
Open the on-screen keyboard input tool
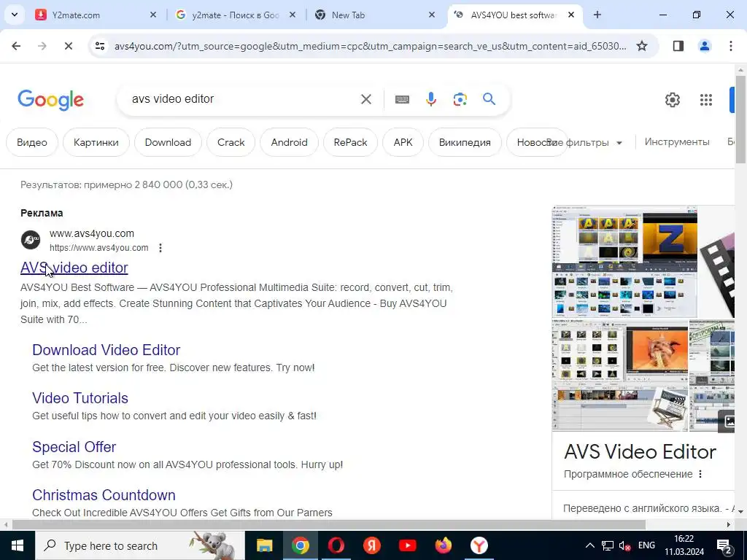pyautogui.click(x=402, y=99)
